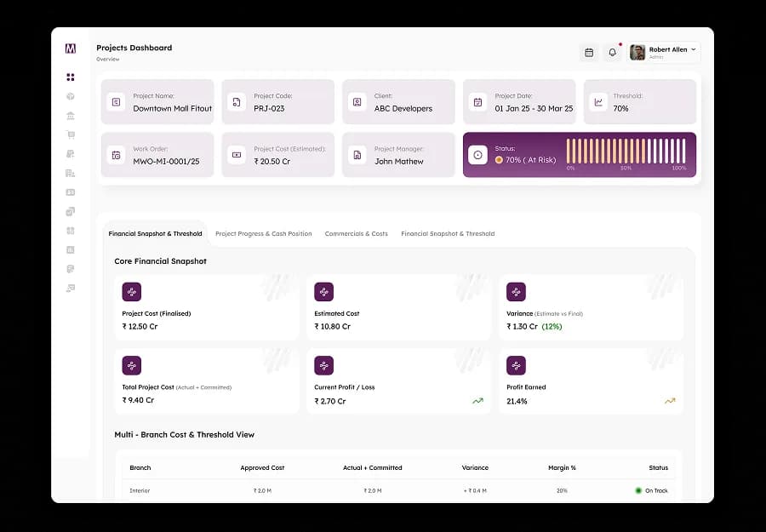Click the '₹ 10.80 Cr' estimated cost value
The width and height of the screenshot is (766, 532).
click(332, 326)
